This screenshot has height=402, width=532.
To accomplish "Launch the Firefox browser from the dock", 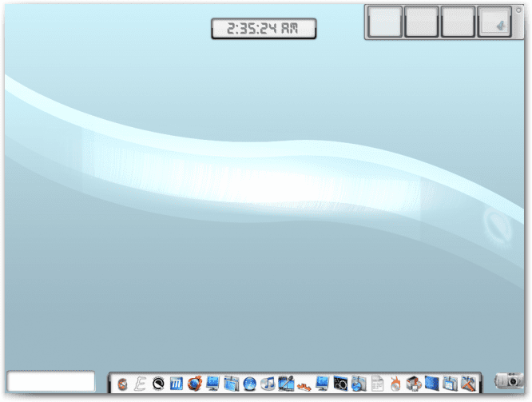I will click(195, 384).
